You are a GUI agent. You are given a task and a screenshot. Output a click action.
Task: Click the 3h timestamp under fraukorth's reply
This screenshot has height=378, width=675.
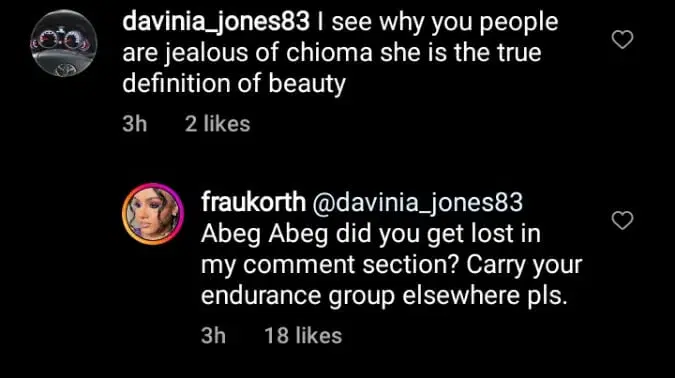pos(214,336)
